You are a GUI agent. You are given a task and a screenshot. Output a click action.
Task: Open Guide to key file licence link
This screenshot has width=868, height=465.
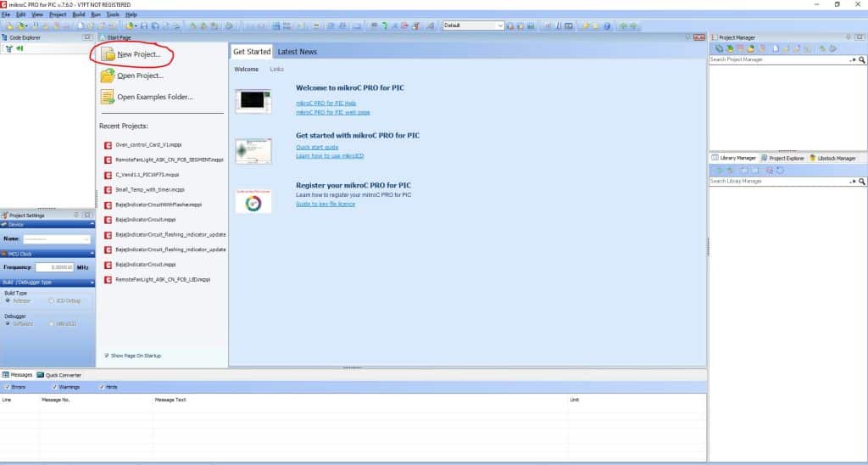(x=325, y=204)
